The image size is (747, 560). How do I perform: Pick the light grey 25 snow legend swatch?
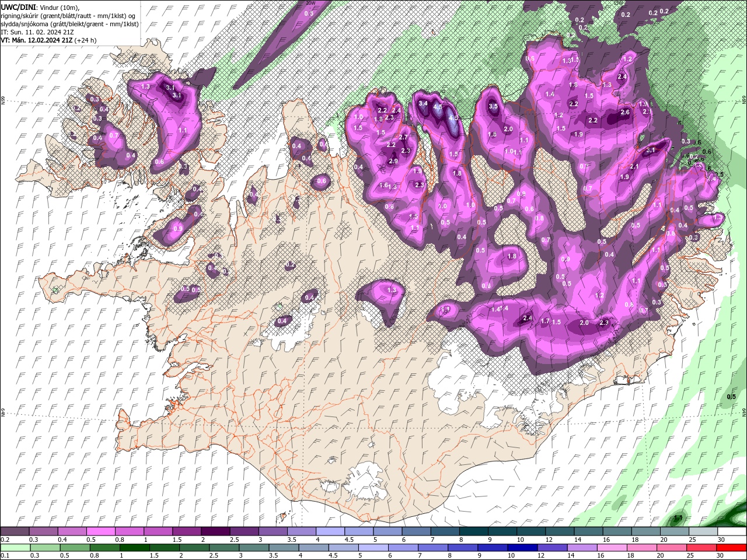click(x=703, y=531)
